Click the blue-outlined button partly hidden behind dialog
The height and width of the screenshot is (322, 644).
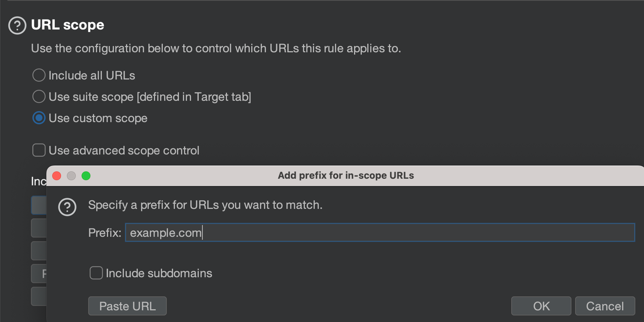tap(39, 205)
